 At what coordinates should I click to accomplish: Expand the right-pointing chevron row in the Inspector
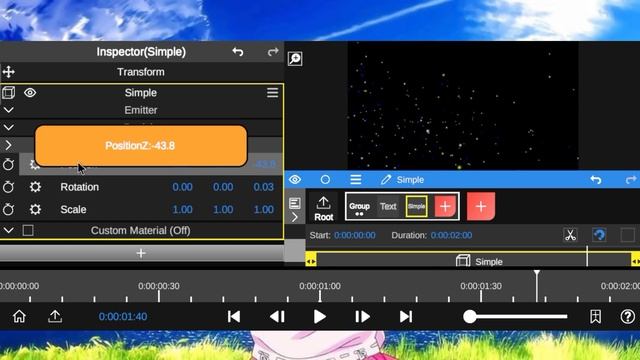9,144
